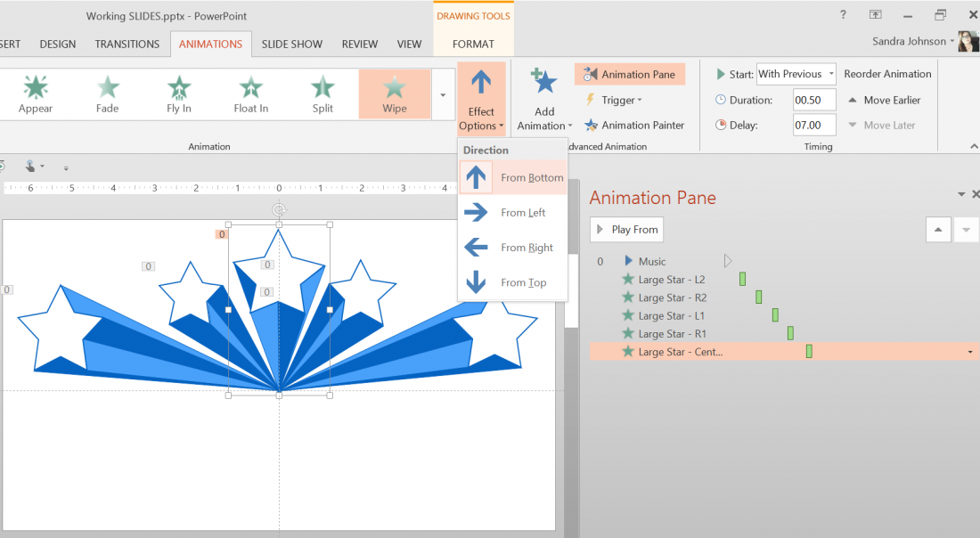Select the Appear animation effect
Image resolution: width=980 pixels, height=538 pixels.
click(35, 94)
